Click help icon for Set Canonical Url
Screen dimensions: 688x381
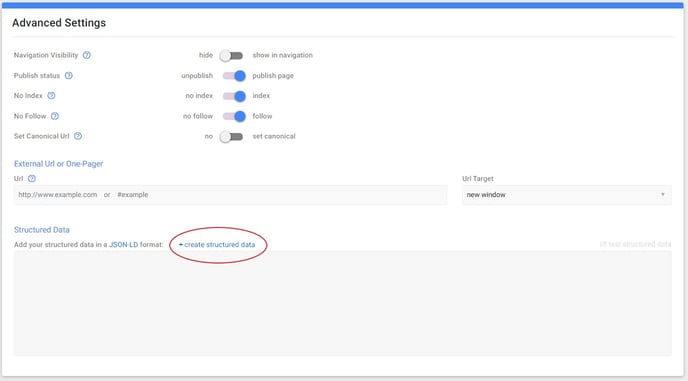pyautogui.click(x=78, y=136)
